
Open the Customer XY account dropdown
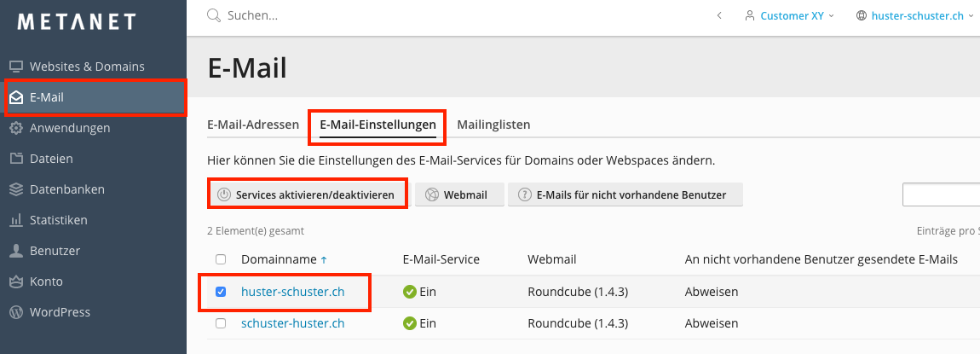(788, 15)
